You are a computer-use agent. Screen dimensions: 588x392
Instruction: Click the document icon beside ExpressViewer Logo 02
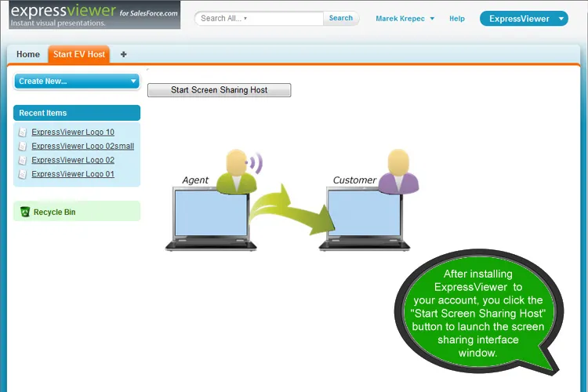pyautogui.click(x=23, y=160)
